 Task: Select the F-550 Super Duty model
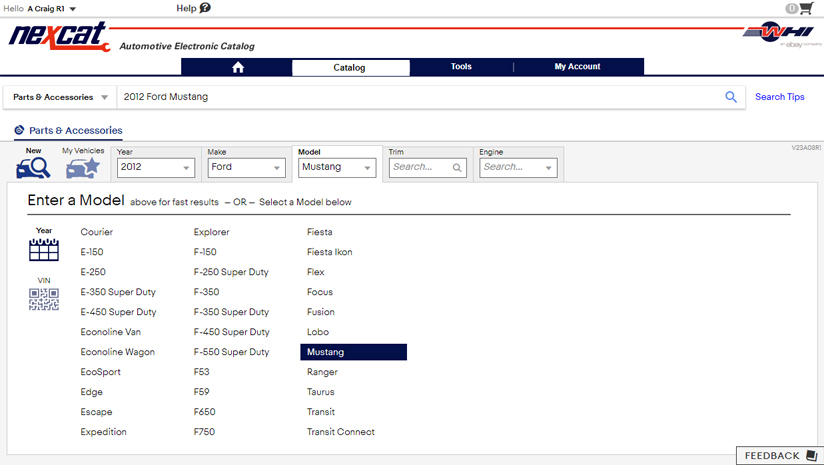point(231,352)
